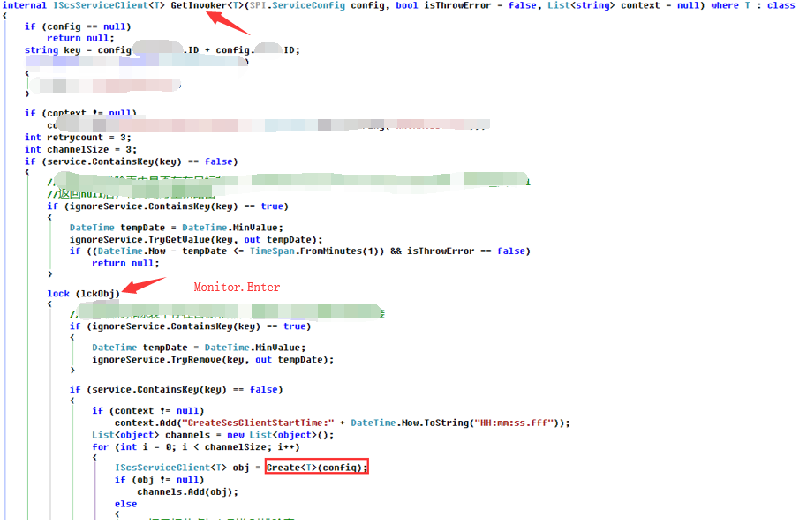
Task: Select the IScsServiceClient<T> return type in signature
Action: pos(109,5)
